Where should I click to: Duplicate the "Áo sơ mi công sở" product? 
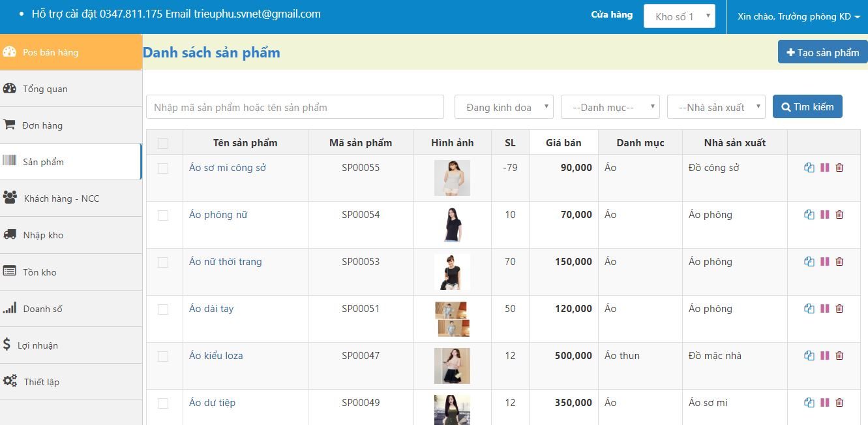point(809,168)
